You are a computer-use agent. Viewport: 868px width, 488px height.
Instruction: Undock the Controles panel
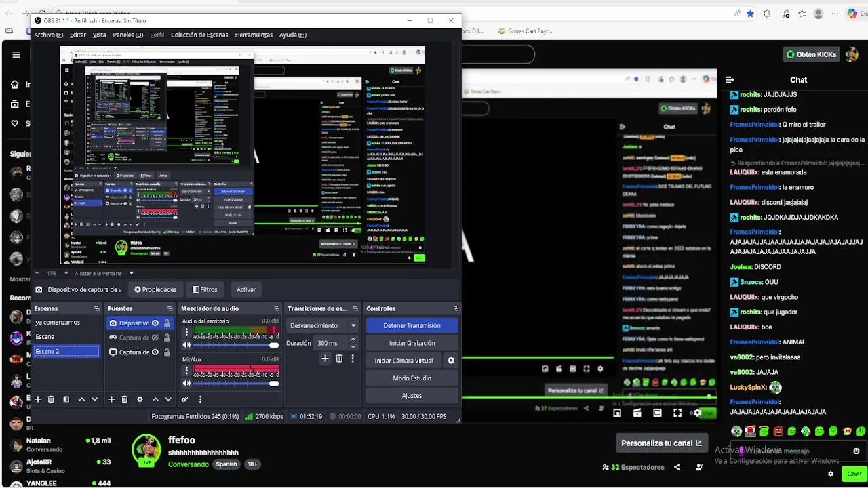(x=456, y=308)
